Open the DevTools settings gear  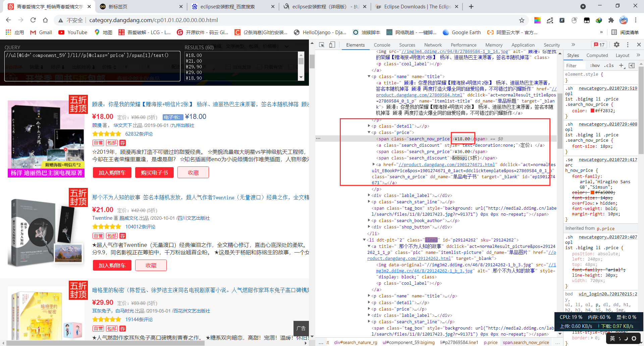point(616,45)
